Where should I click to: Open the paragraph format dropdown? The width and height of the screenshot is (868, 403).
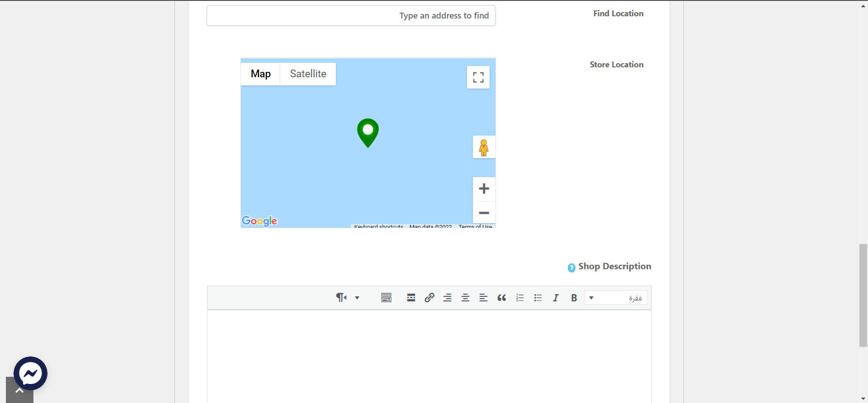616,298
